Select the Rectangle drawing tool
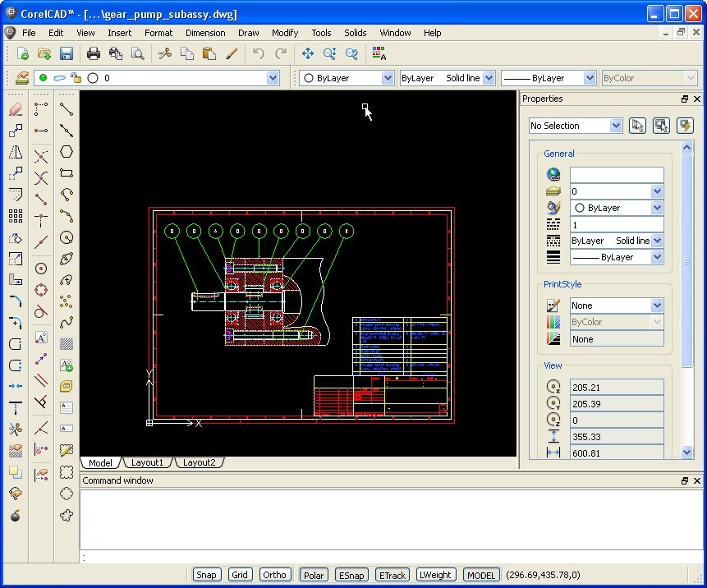Screen dimensions: 707x588 (67, 173)
